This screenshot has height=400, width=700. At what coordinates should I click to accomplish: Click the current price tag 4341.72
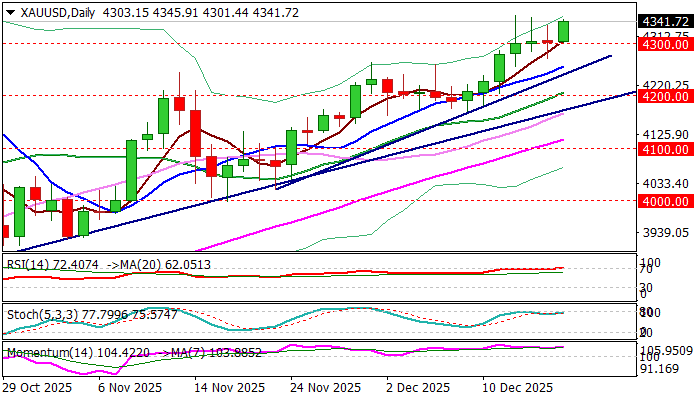(663, 21)
